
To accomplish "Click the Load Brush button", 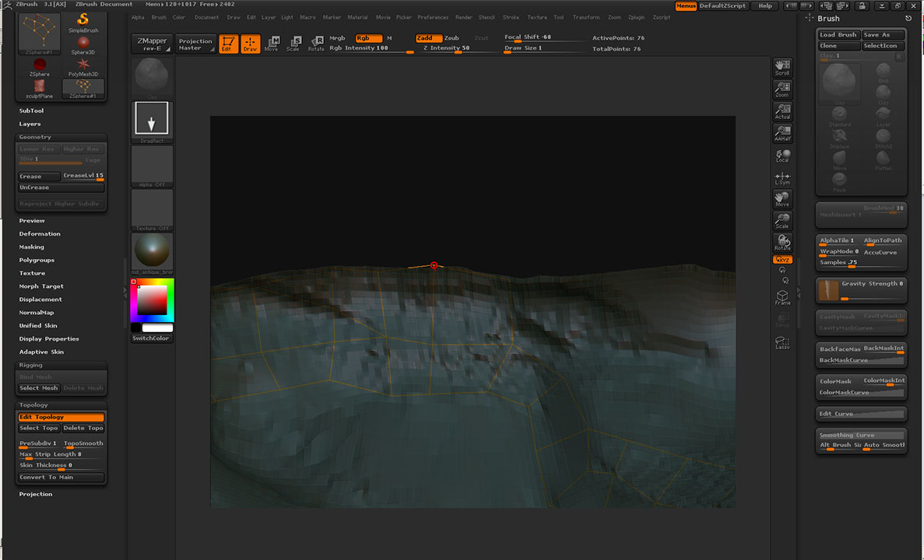I will [838, 35].
